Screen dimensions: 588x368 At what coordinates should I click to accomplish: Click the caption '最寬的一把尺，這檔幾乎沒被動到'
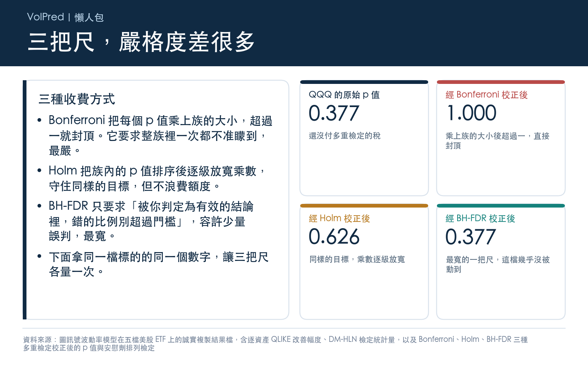(x=498, y=265)
